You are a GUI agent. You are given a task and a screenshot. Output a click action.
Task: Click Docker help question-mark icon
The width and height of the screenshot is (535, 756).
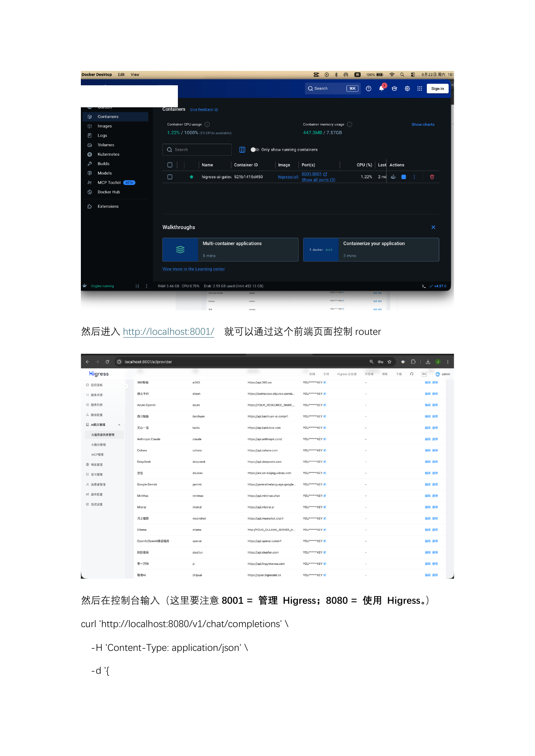368,88
